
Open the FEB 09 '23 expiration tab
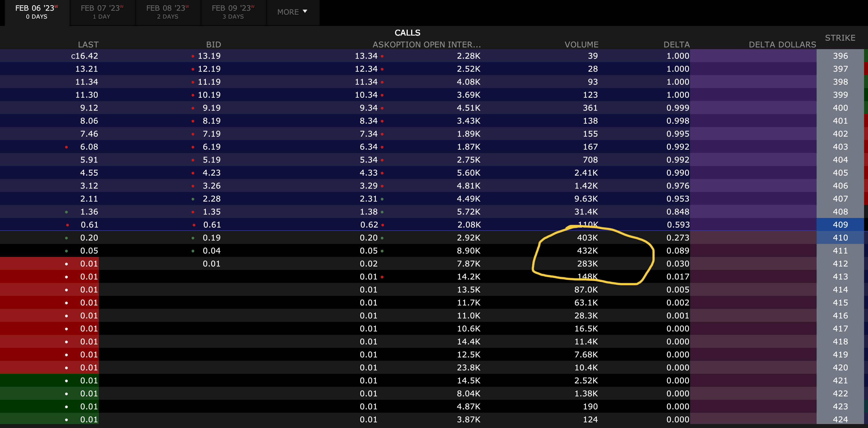pos(233,12)
